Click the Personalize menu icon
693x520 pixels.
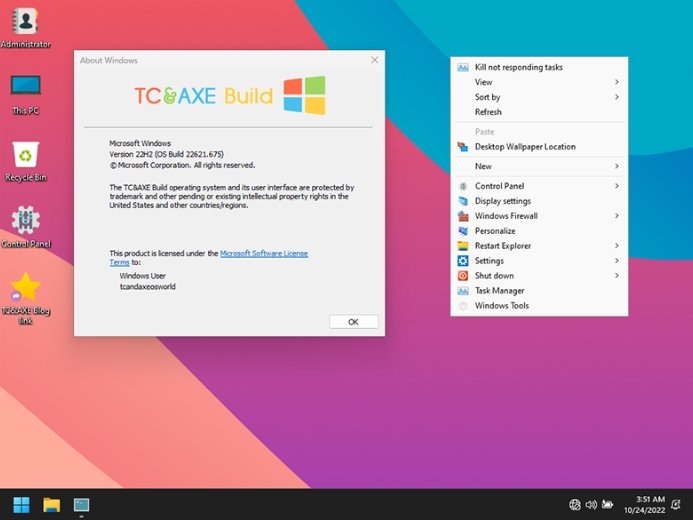pos(463,231)
